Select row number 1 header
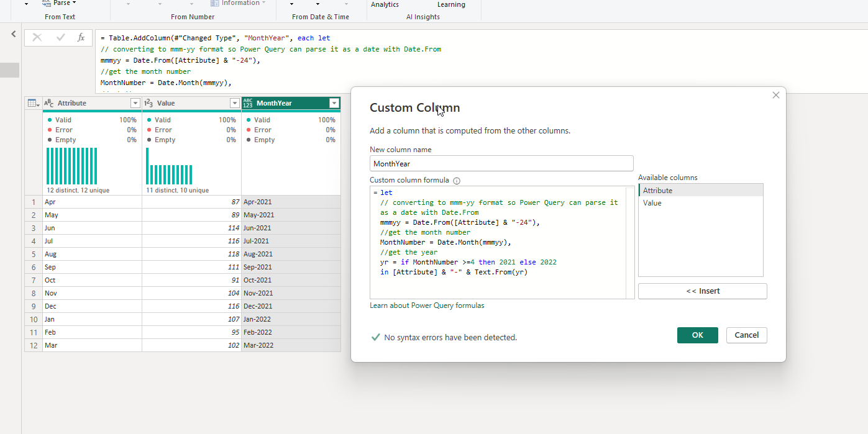 point(34,202)
